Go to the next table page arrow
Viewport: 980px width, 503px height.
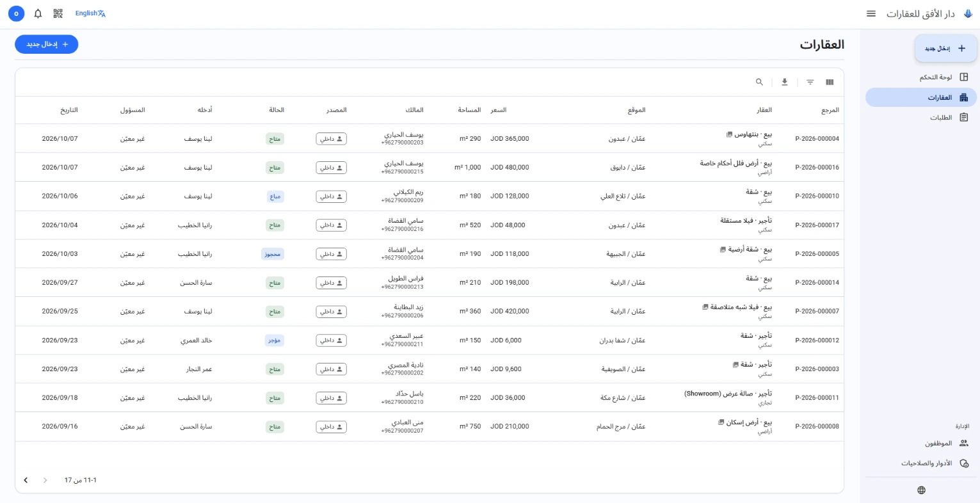(26, 480)
